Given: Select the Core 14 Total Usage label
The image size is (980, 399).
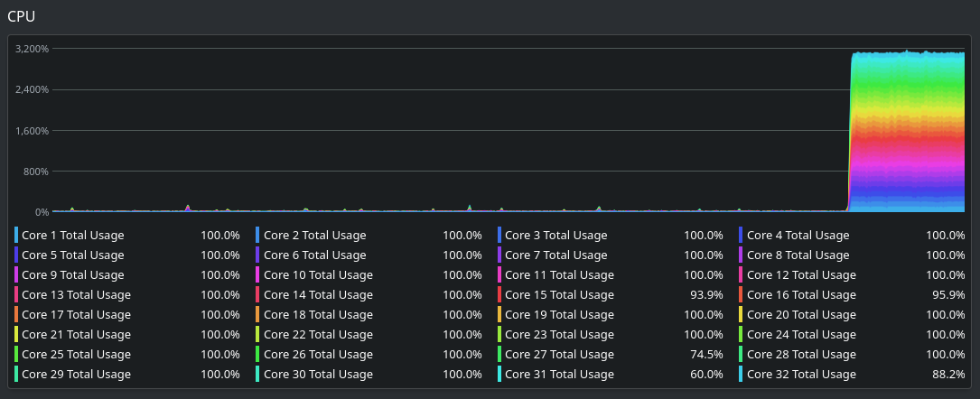Looking at the screenshot, I should [x=318, y=294].
